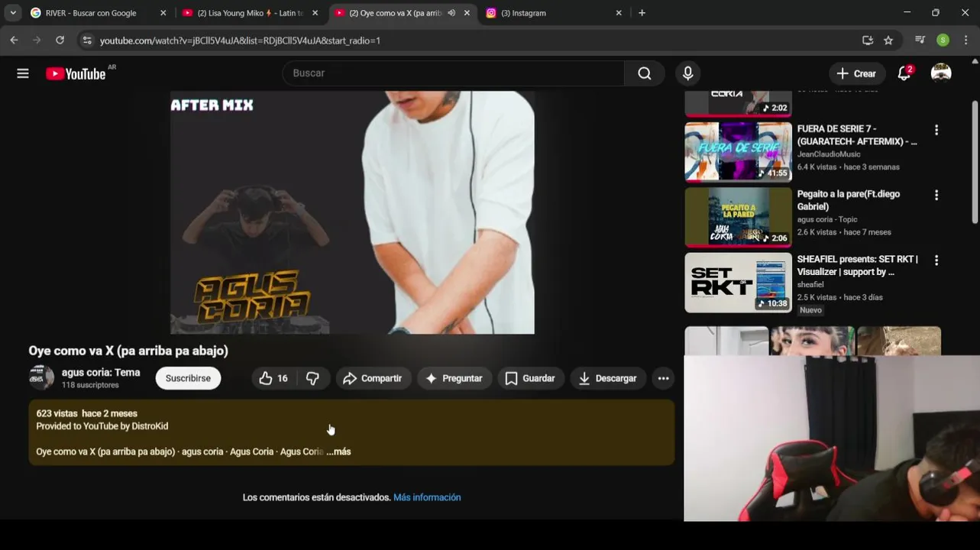Open the agus coria channel avatar
Viewport: 980px width, 550px height.
[x=41, y=377]
